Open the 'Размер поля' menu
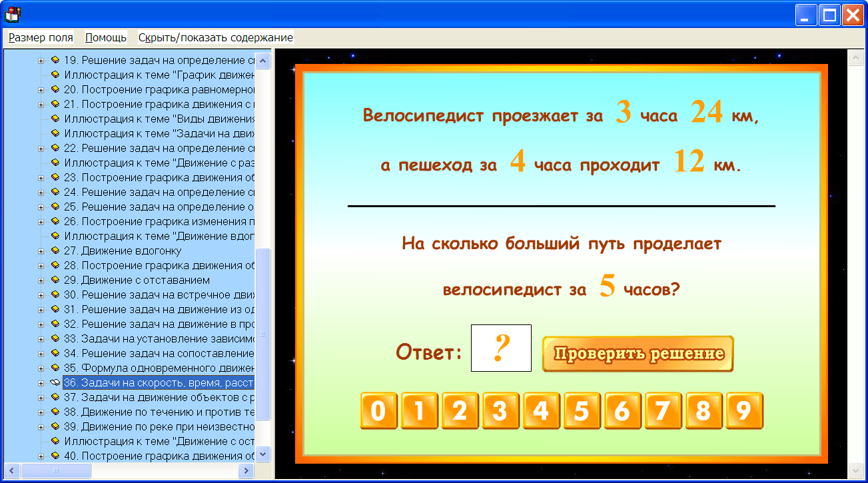The image size is (868, 483). (x=40, y=37)
